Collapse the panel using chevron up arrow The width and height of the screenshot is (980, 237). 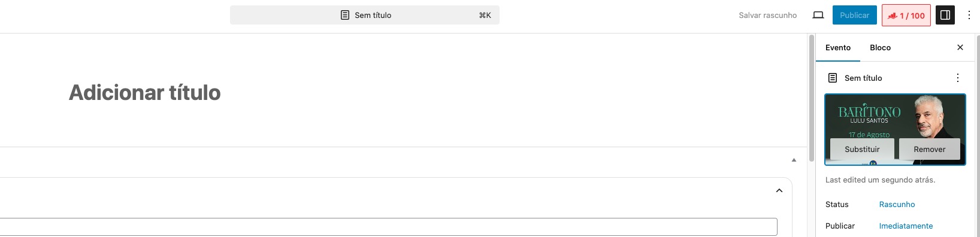click(779, 191)
